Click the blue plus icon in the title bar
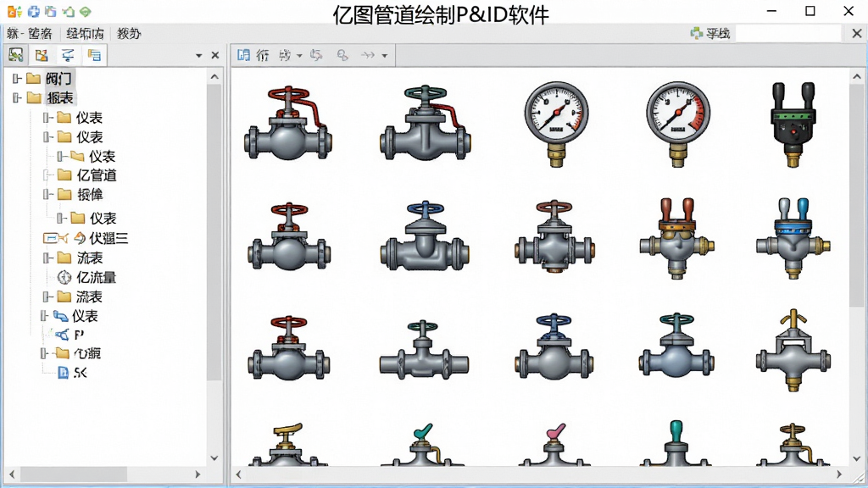The height and width of the screenshot is (488, 868). 34,11
